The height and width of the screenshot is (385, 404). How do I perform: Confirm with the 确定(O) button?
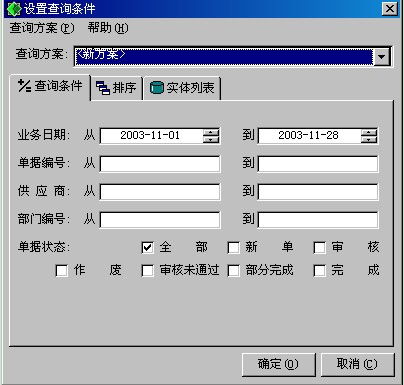tap(279, 364)
